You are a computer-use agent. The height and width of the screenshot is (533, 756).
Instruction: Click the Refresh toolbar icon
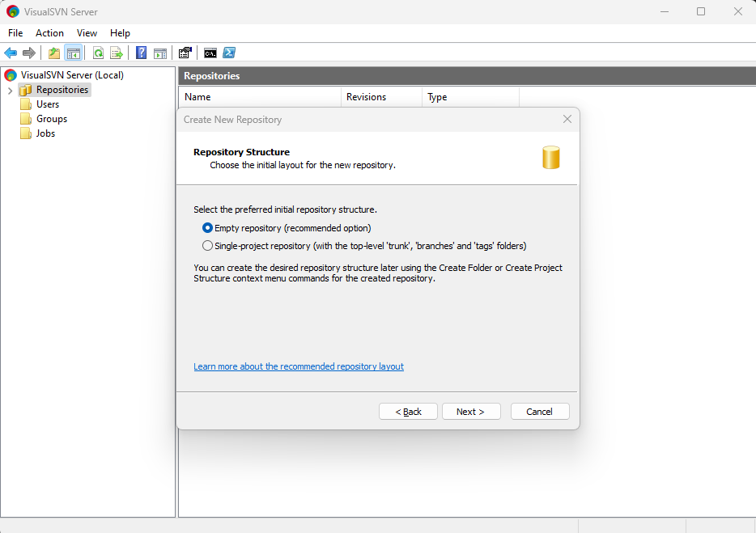(98, 53)
